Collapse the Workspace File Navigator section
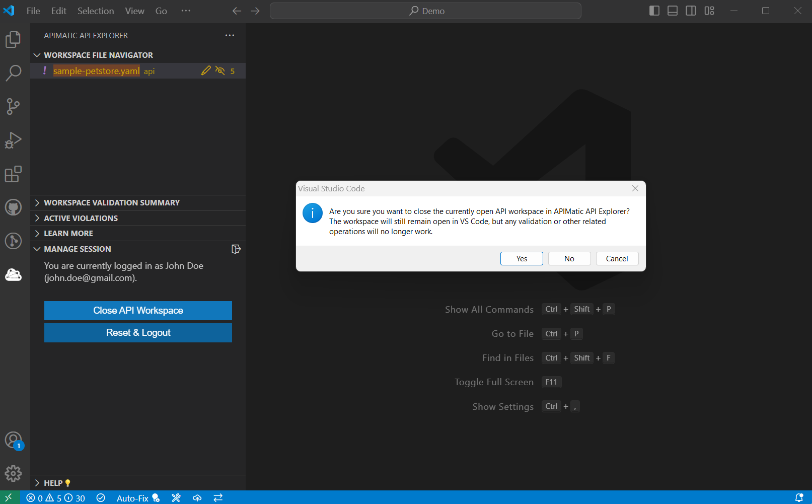The width and height of the screenshot is (812, 504). coord(138,55)
